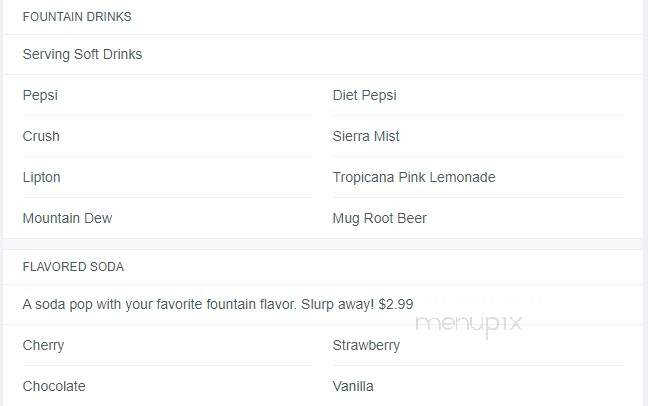This screenshot has height=406, width=648.
Task: Select the Lipton drink entry
Action: coord(41,177)
